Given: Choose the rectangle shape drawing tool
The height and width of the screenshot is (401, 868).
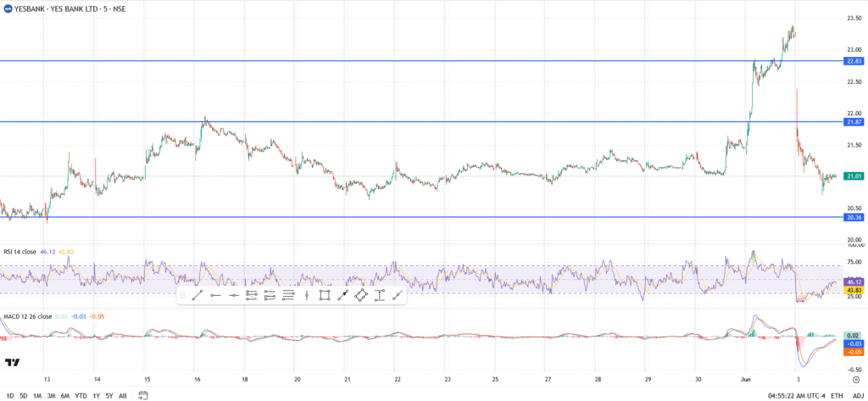Looking at the screenshot, I should [324, 295].
